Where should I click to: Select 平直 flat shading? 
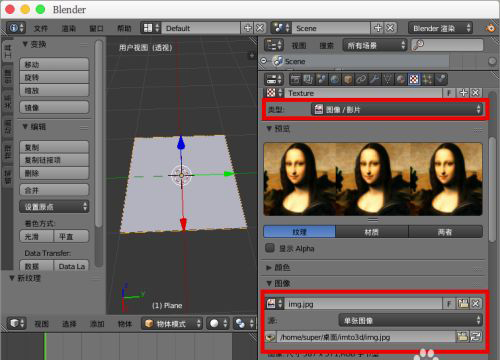[71, 236]
